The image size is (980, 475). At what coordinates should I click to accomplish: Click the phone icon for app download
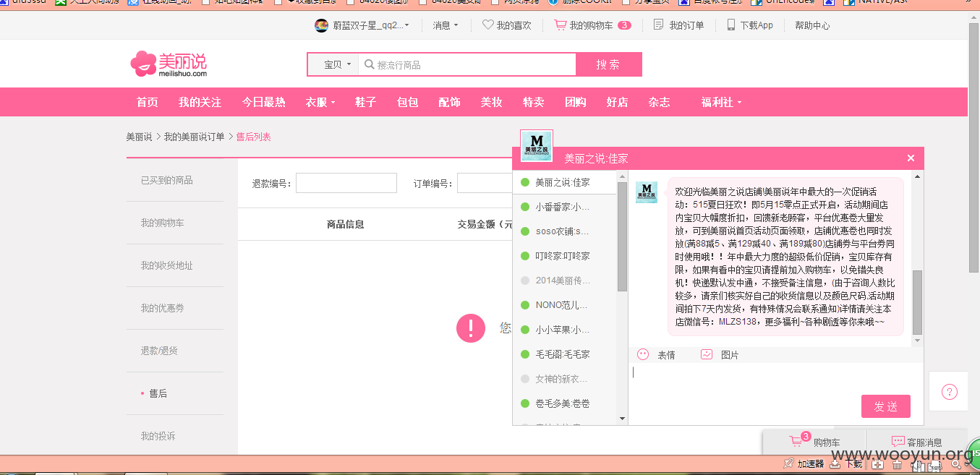(731, 25)
